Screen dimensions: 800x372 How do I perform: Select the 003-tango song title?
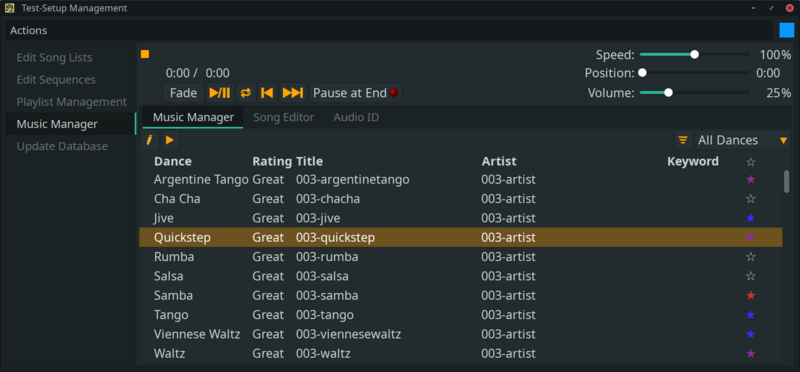click(325, 315)
